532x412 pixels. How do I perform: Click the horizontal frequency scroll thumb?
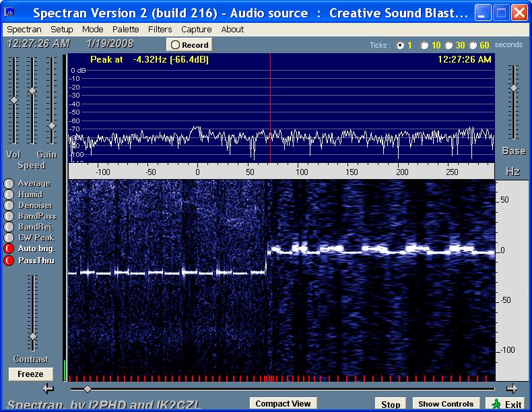point(87,389)
